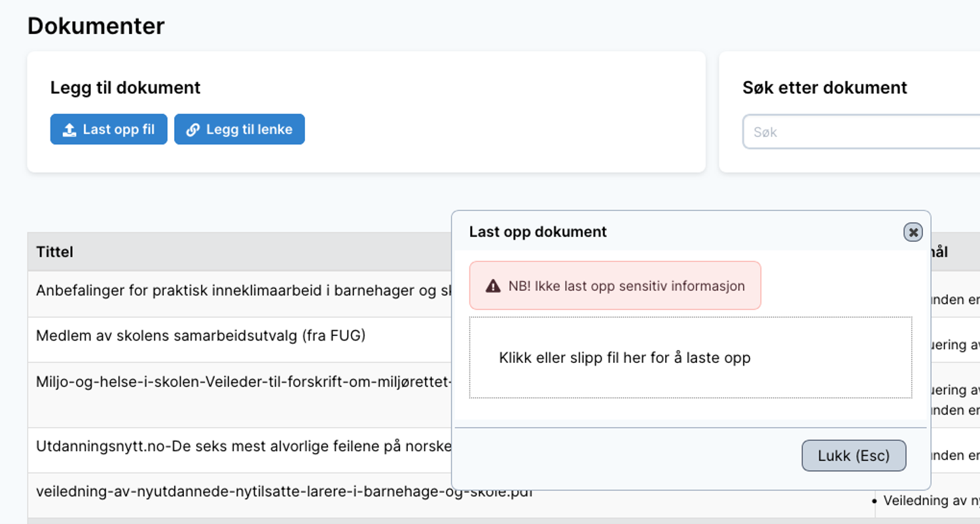Click the Legg til dokument heading
Image resolution: width=980 pixels, height=524 pixels.
coord(125,88)
